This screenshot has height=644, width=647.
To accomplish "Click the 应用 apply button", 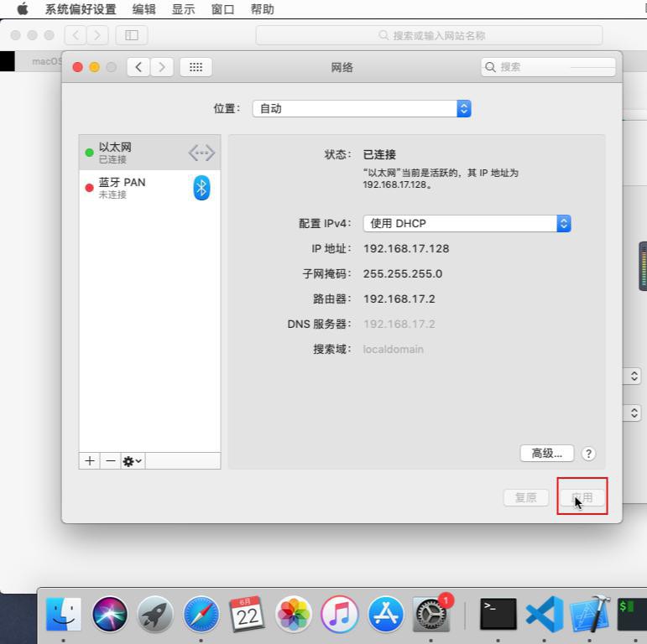I will tap(582, 497).
